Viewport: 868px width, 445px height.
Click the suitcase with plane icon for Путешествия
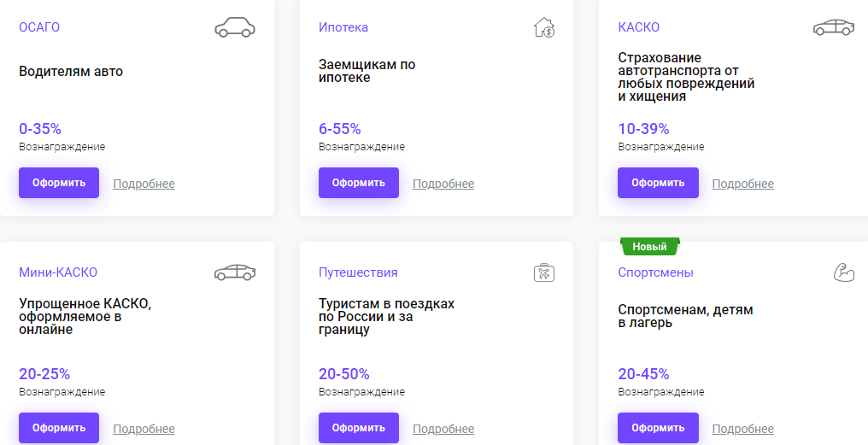click(544, 272)
